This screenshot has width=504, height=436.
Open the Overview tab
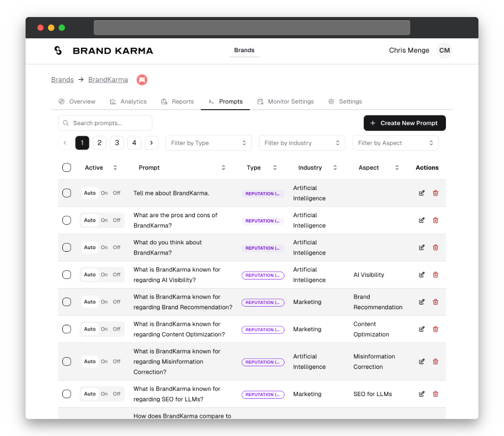(77, 102)
